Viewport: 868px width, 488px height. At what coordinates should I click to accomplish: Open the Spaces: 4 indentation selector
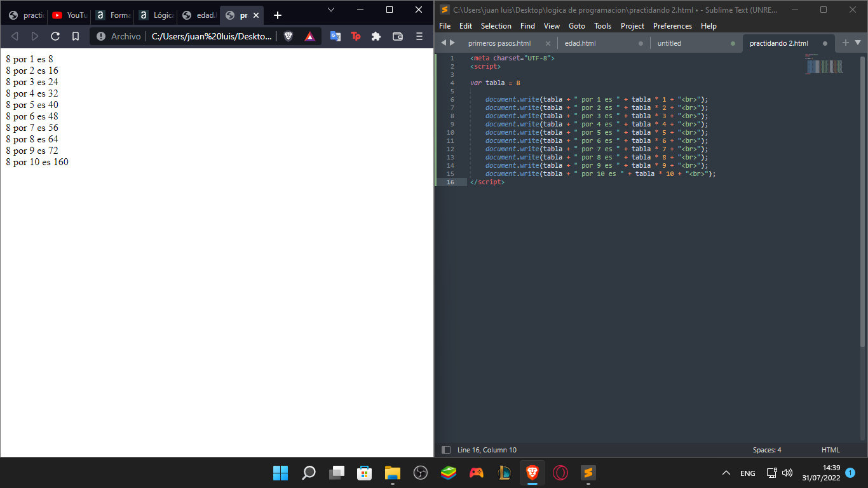coord(767,450)
